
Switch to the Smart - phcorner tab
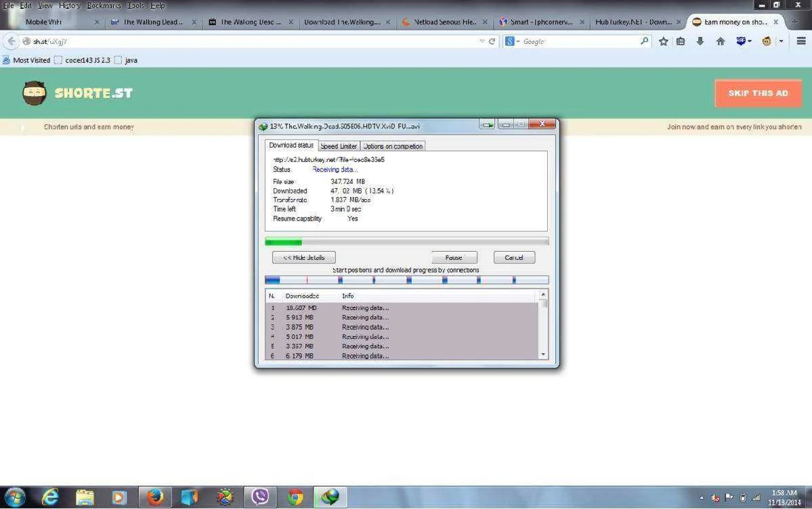coord(542,22)
